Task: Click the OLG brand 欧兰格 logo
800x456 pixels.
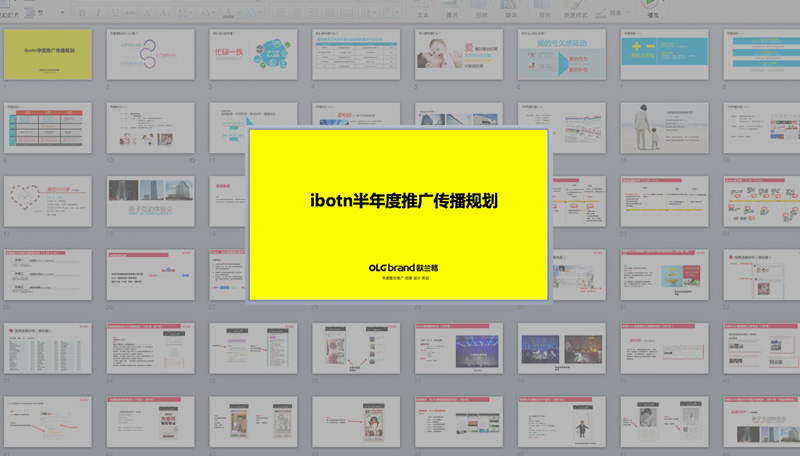Action: [x=403, y=268]
